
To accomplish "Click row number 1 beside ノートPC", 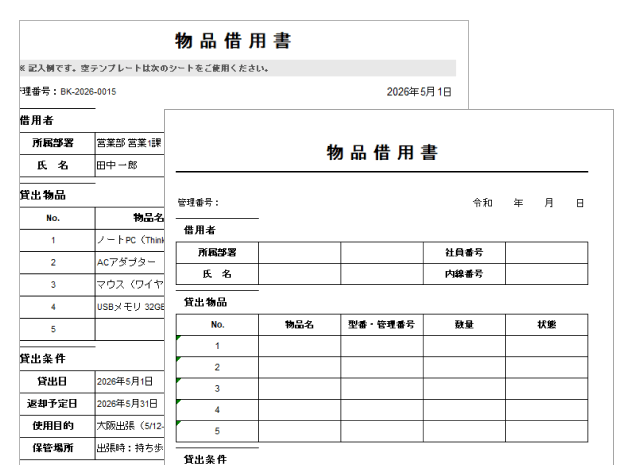I will coord(53,240).
